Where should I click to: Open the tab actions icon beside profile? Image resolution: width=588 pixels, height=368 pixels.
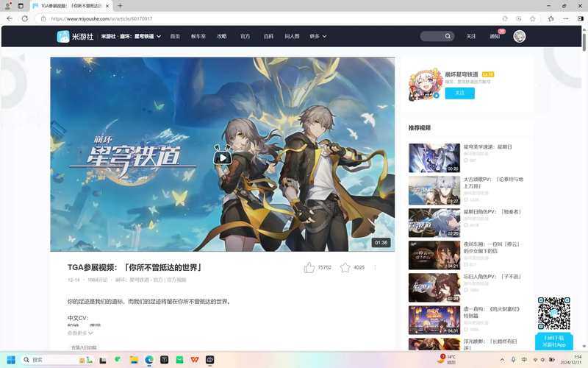21,6
